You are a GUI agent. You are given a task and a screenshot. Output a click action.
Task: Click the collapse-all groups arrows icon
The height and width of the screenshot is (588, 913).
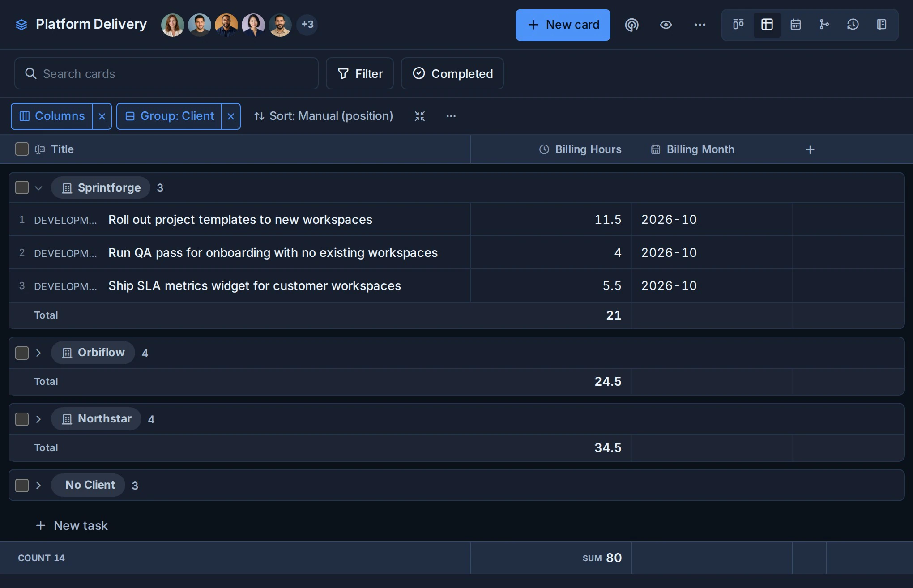[x=420, y=116]
